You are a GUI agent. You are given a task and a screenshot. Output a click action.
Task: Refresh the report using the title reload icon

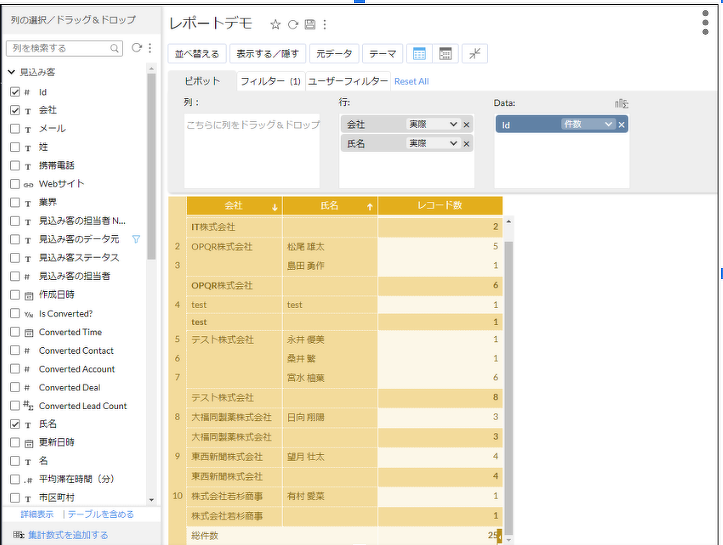click(x=293, y=24)
